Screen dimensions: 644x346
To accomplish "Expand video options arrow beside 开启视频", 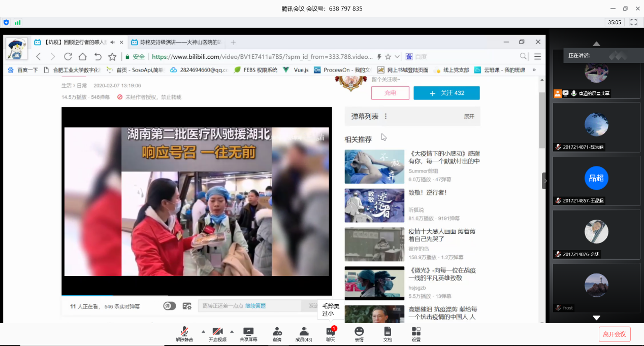I will point(232,331).
